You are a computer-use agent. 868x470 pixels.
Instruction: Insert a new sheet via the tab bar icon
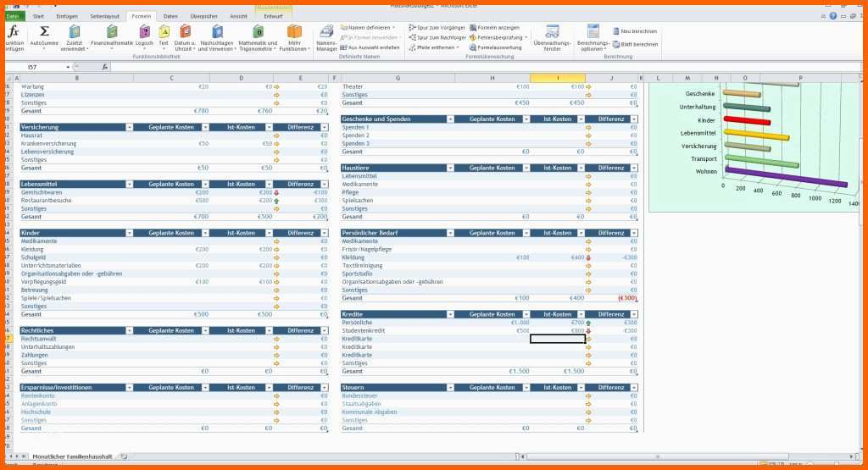(124, 456)
